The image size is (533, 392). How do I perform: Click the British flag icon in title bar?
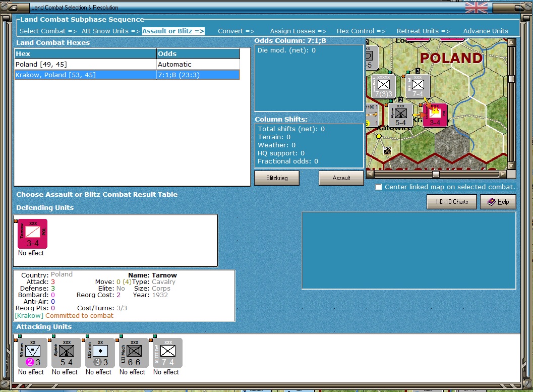click(x=476, y=7)
